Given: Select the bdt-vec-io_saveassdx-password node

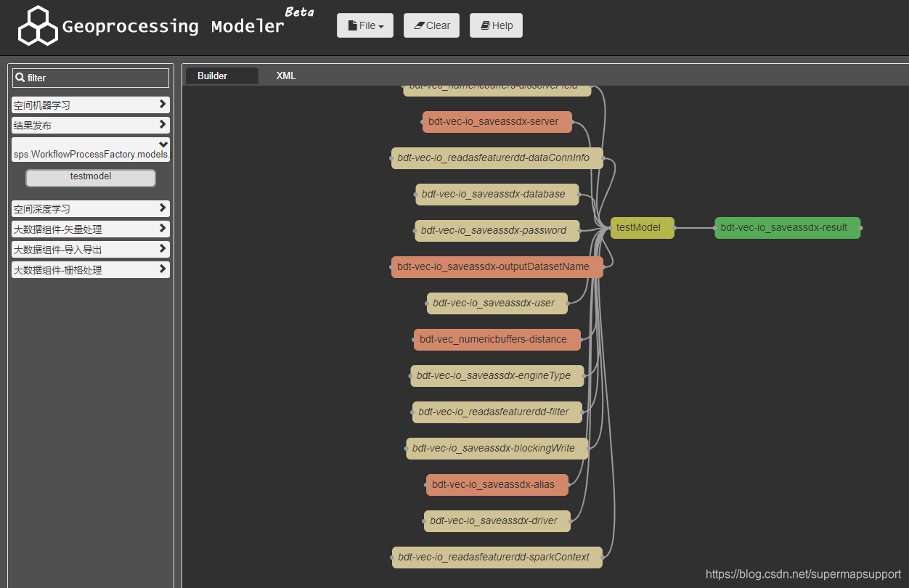Looking at the screenshot, I should coord(497,231).
